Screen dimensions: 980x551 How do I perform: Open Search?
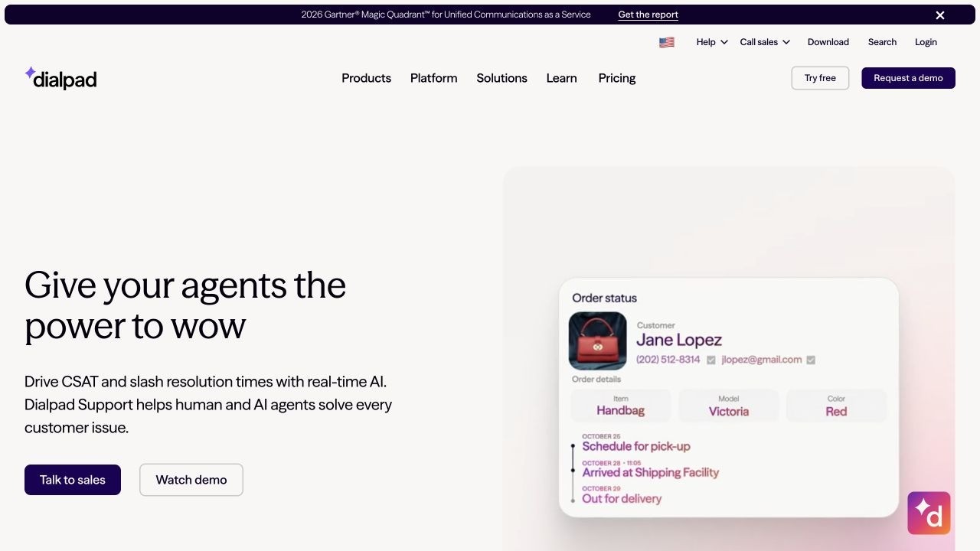pos(882,42)
